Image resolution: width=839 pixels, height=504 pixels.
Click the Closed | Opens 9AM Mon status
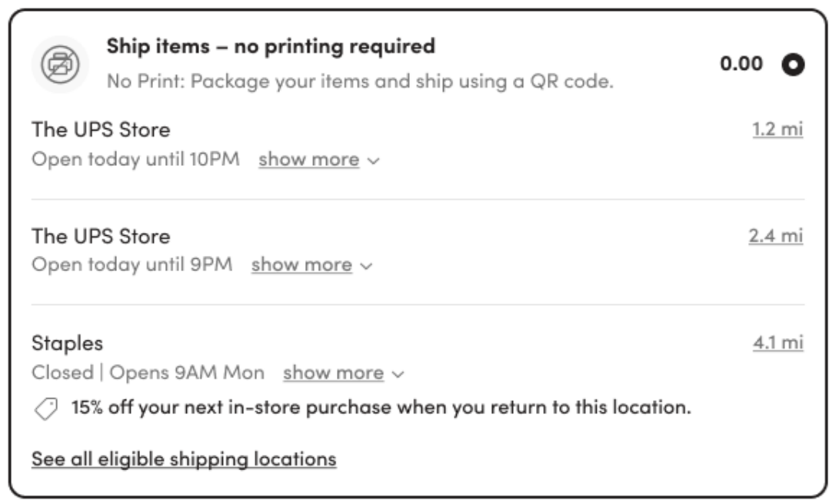click(x=148, y=373)
